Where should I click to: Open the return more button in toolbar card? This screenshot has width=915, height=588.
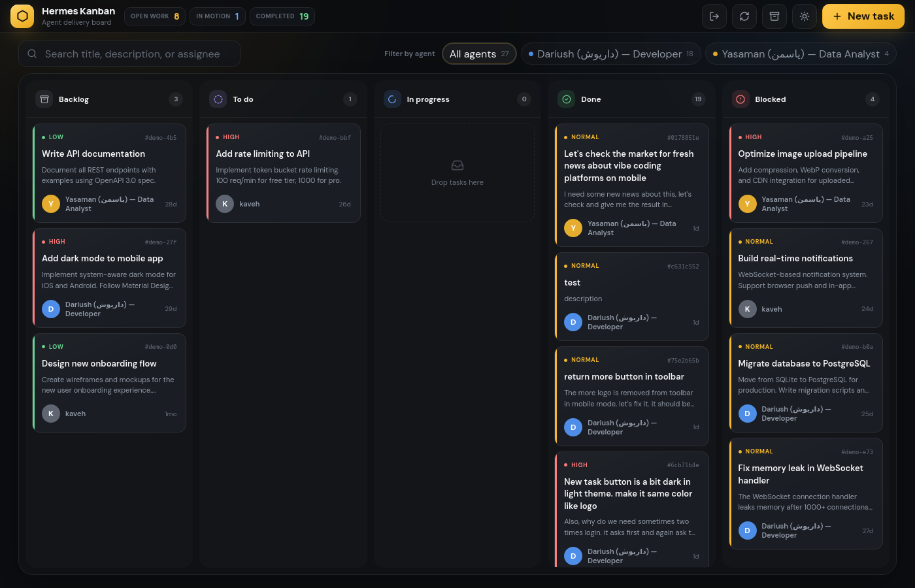coord(632,397)
